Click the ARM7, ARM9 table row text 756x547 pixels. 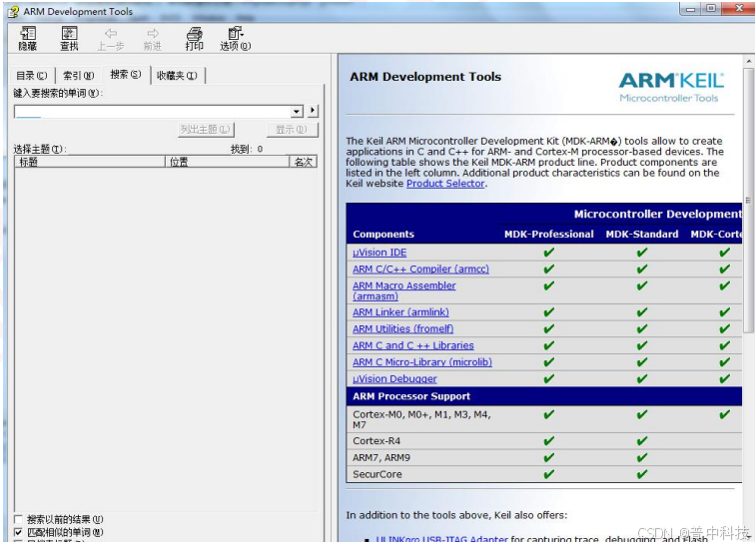point(380,457)
